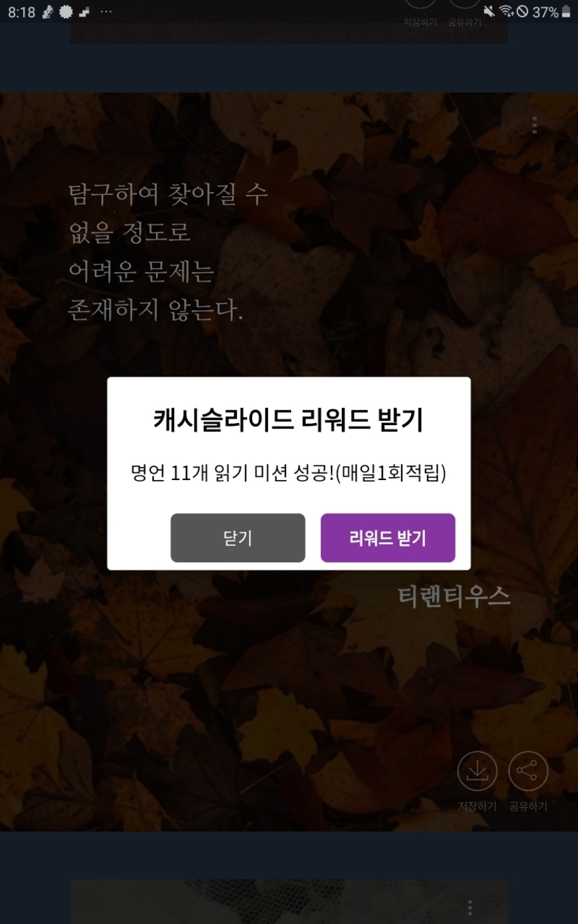Image resolution: width=578 pixels, height=924 pixels.
Task: Tap the 닫기 button in the dialog
Action: (x=237, y=538)
